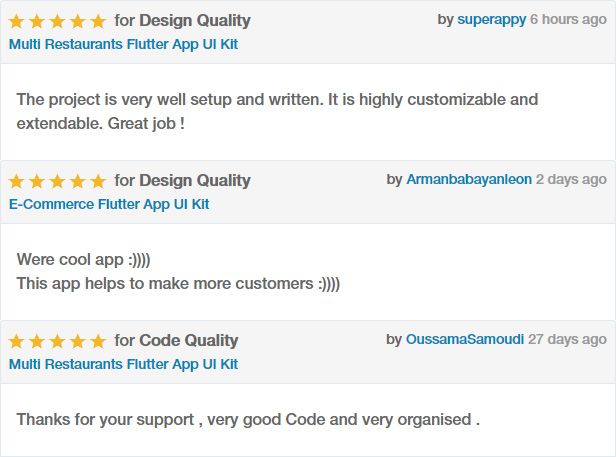Image resolution: width=616 pixels, height=457 pixels.
Task: Click third star in Armanbabayanleon's review rating
Action: pyautogui.click(x=57, y=181)
